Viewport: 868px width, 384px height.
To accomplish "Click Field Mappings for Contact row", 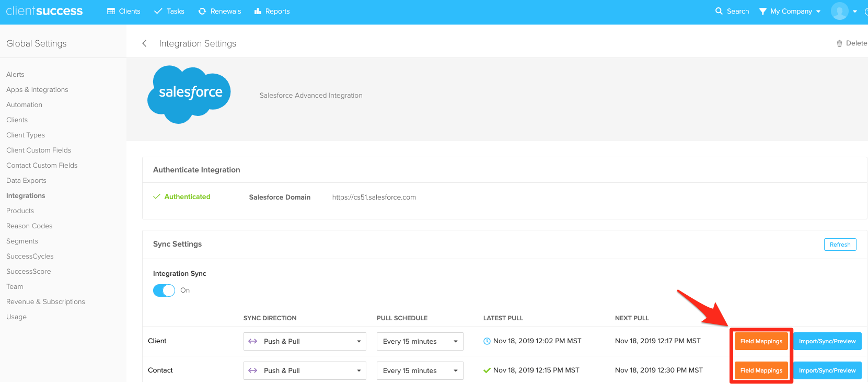I will click(x=761, y=370).
